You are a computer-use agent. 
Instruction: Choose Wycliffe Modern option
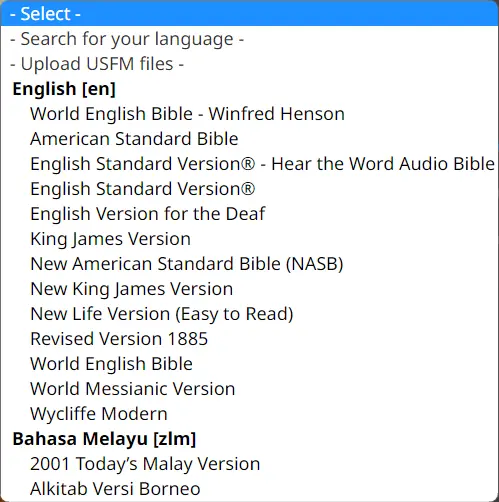249,414
